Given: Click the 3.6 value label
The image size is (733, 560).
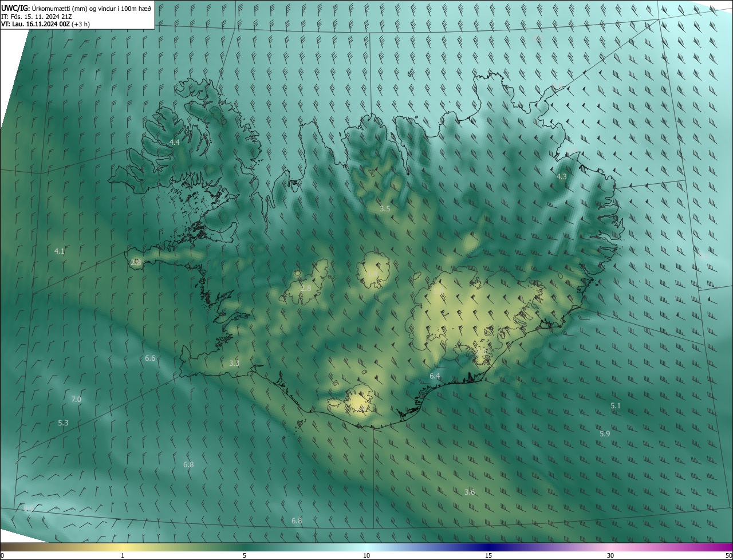Looking at the screenshot, I should [x=470, y=492].
